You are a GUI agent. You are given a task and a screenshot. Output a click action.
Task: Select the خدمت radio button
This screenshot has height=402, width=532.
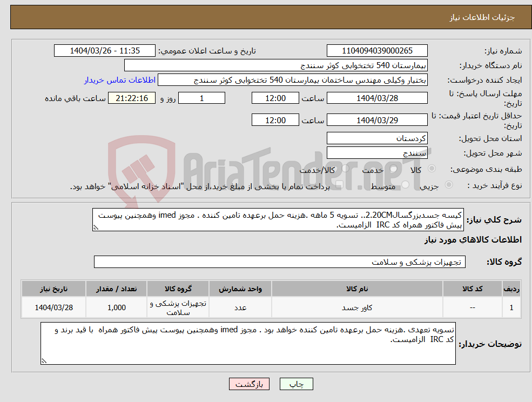tap(394, 169)
